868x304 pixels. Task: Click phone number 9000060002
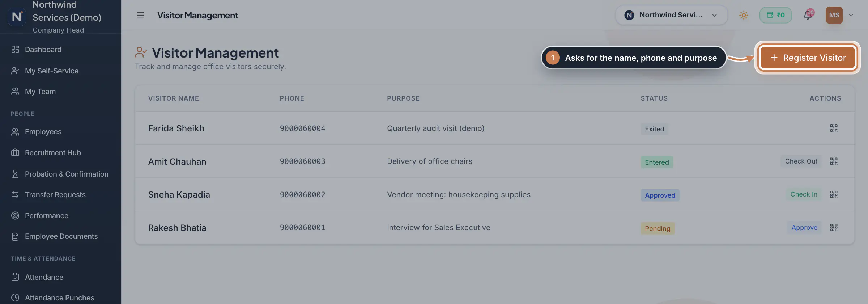(302, 195)
